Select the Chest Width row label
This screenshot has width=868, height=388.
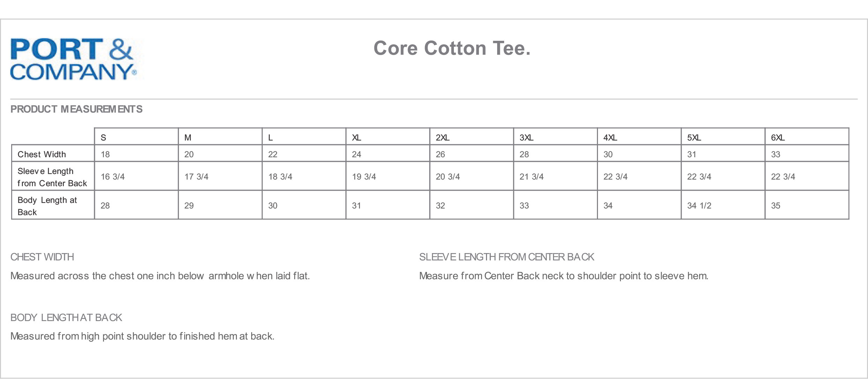click(42, 154)
